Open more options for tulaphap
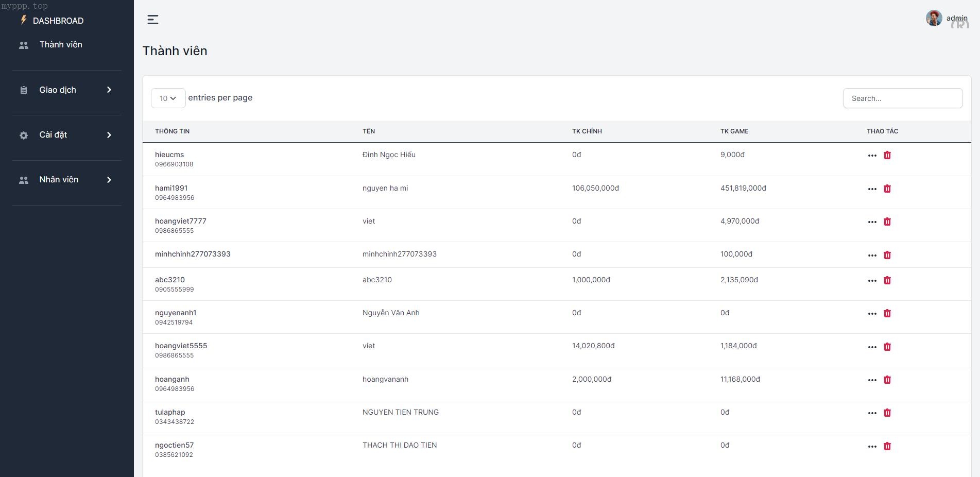Screen dimensions: 980x477 pos(872,413)
